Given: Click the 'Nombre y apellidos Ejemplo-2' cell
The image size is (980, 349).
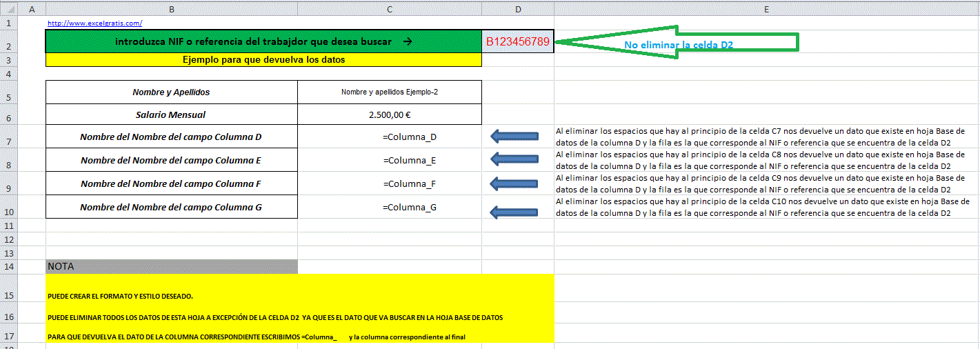Looking at the screenshot, I should point(390,92).
